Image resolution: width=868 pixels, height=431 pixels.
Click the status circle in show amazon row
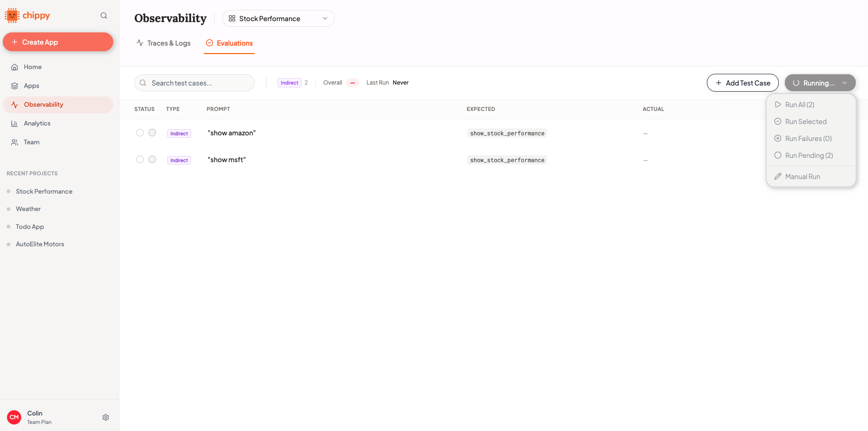[152, 133]
